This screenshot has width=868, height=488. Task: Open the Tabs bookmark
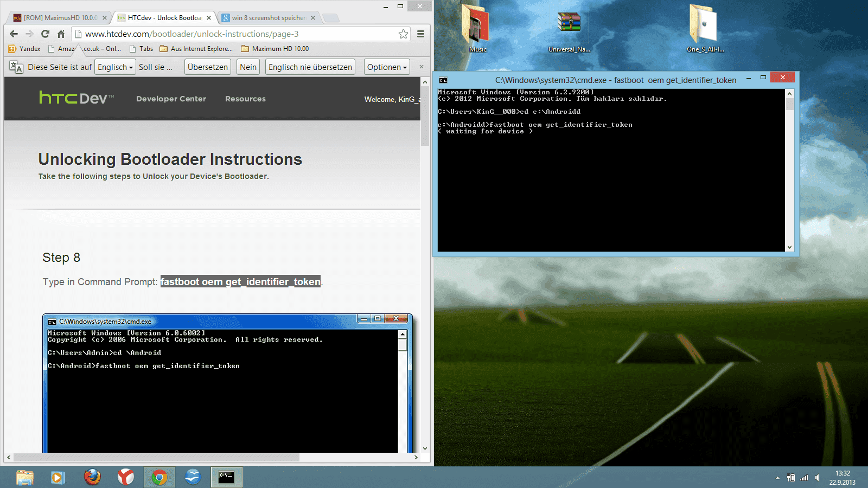pos(141,49)
